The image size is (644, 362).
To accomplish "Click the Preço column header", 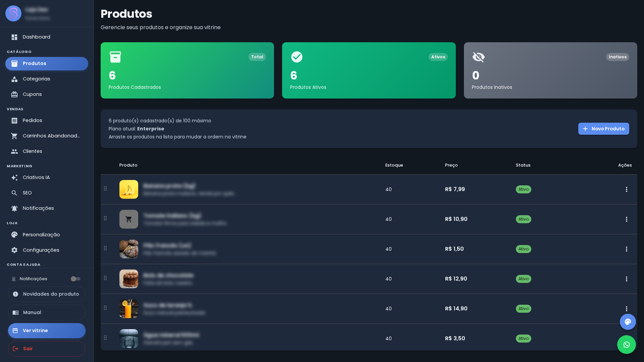I will [451, 165].
